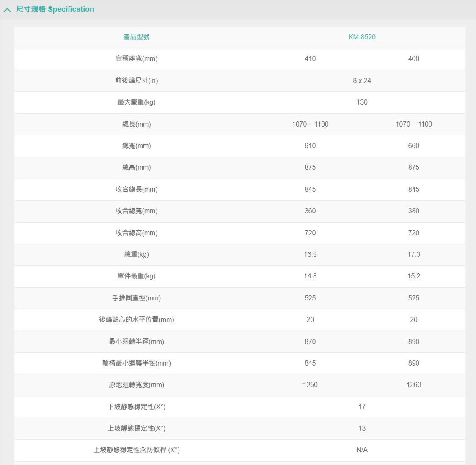Select the 1250 turning width value

click(310, 385)
